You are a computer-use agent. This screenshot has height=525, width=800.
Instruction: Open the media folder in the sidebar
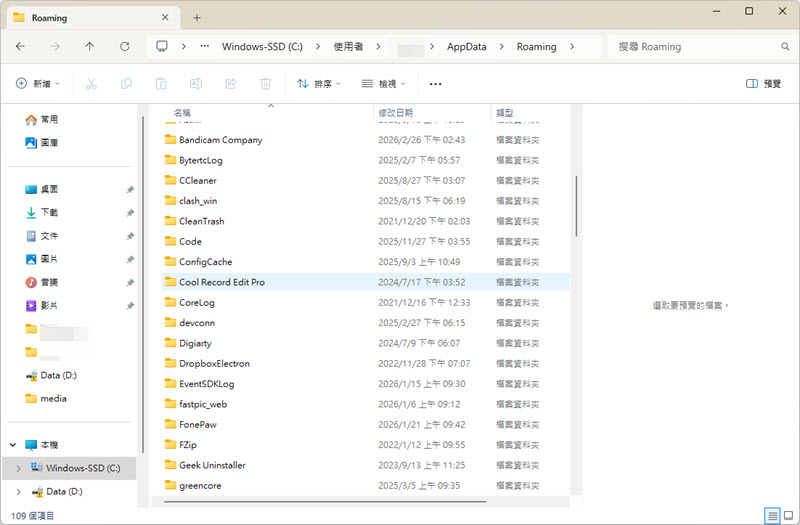pyautogui.click(x=46, y=398)
